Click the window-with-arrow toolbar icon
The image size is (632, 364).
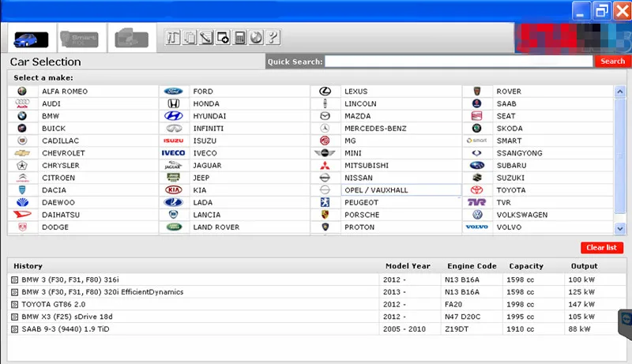tap(223, 38)
